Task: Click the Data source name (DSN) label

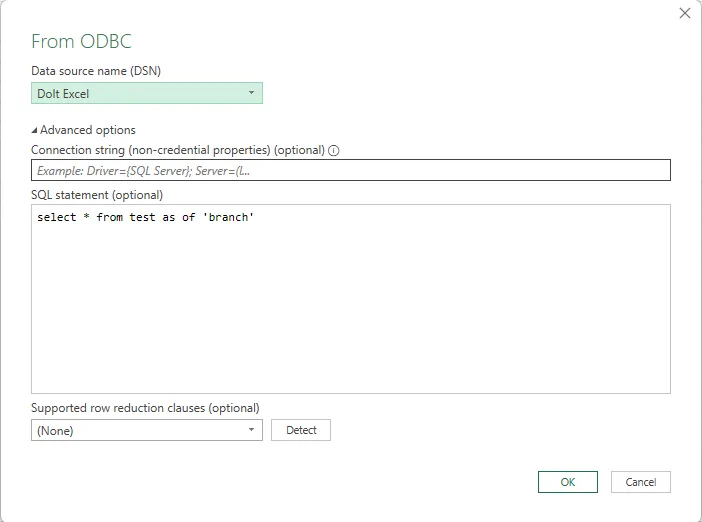Action: 96,70
